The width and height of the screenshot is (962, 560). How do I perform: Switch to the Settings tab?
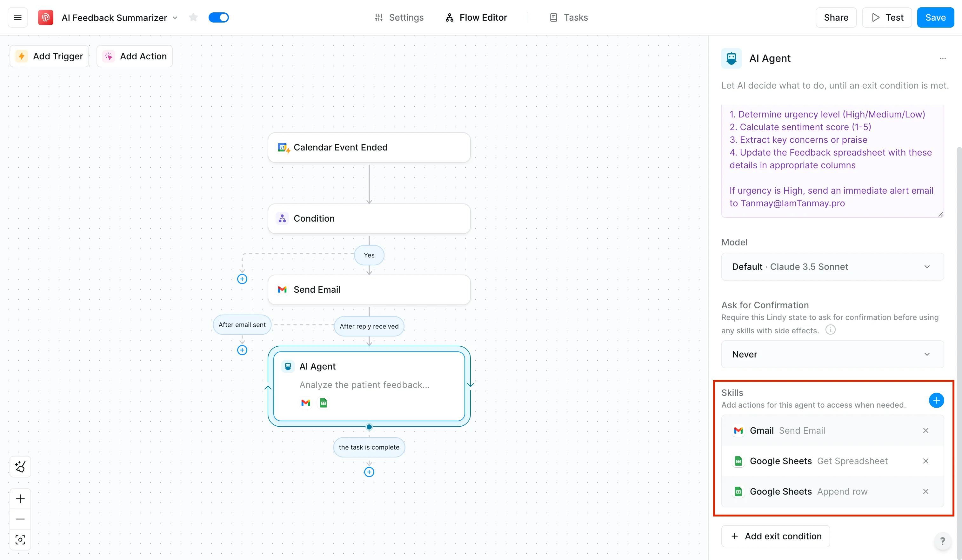point(399,17)
